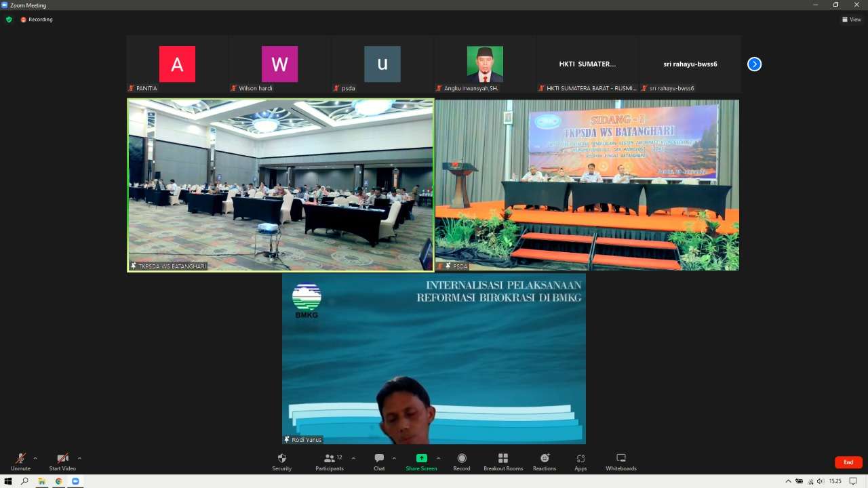This screenshot has width=868, height=488.
Task: Open network Wi-Fi tray icon
Action: click(x=810, y=481)
